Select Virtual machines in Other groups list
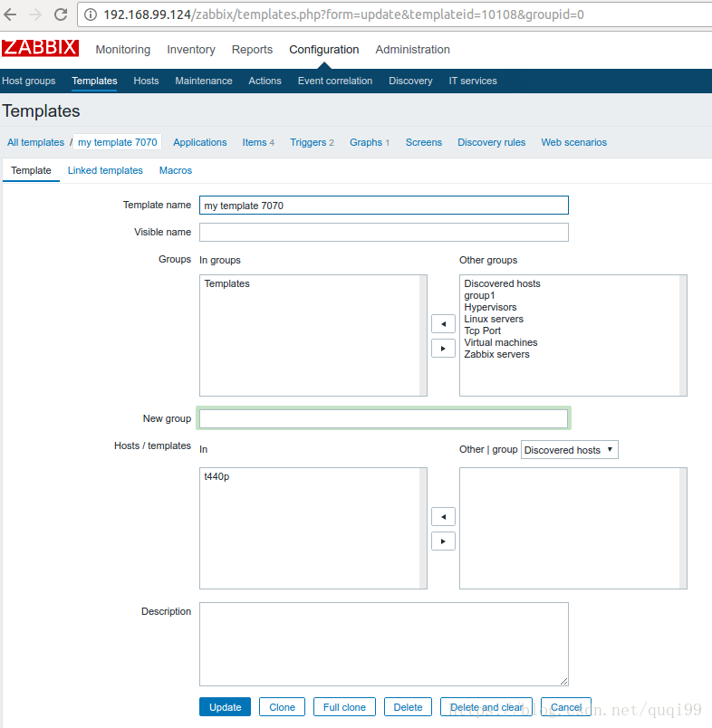This screenshot has width=712, height=728. pos(501,342)
